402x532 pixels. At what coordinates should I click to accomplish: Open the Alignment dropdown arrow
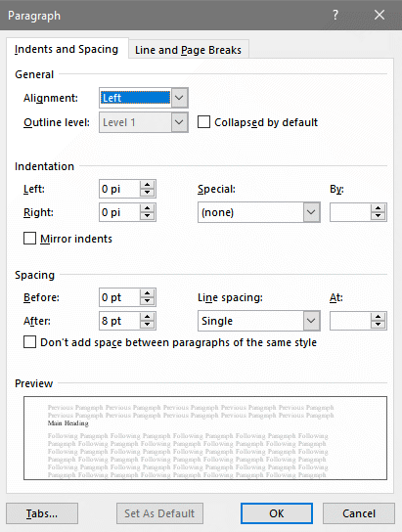pyautogui.click(x=179, y=98)
